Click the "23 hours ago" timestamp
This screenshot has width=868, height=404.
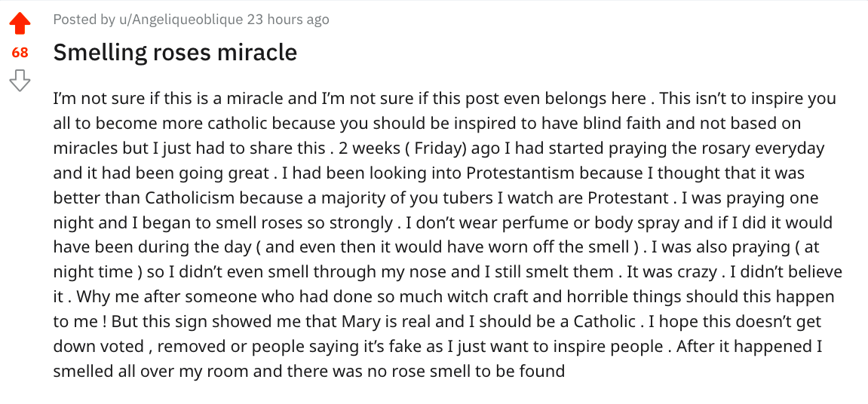click(292, 20)
